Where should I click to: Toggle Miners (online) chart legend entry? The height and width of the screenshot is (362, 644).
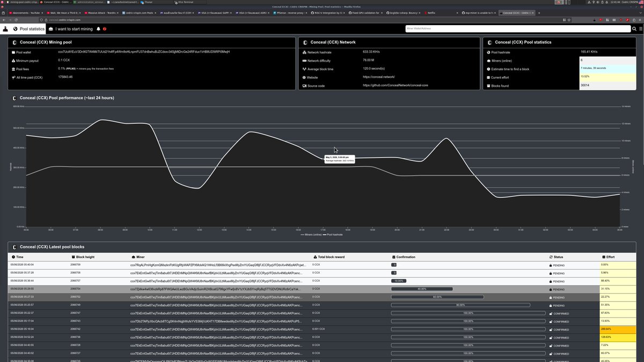(311, 235)
